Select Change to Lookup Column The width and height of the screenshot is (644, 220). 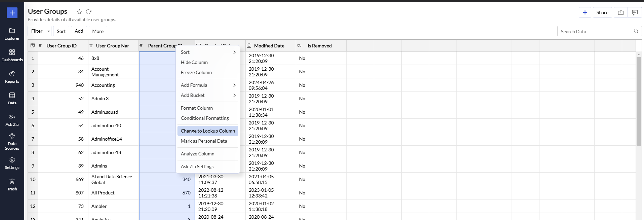pyautogui.click(x=208, y=131)
